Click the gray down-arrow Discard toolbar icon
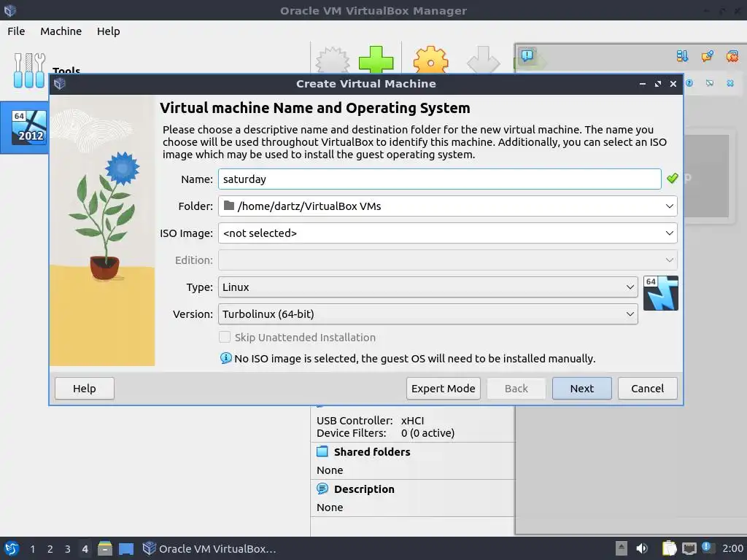The image size is (747, 560). pos(483,60)
